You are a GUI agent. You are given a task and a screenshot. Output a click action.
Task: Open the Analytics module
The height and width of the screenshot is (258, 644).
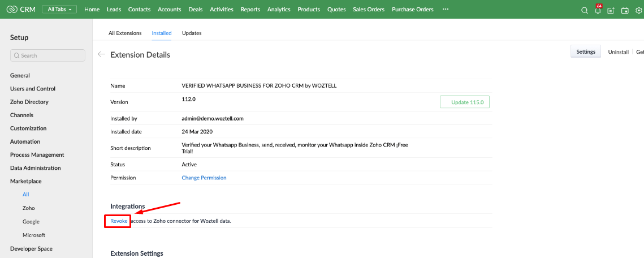click(279, 10)
